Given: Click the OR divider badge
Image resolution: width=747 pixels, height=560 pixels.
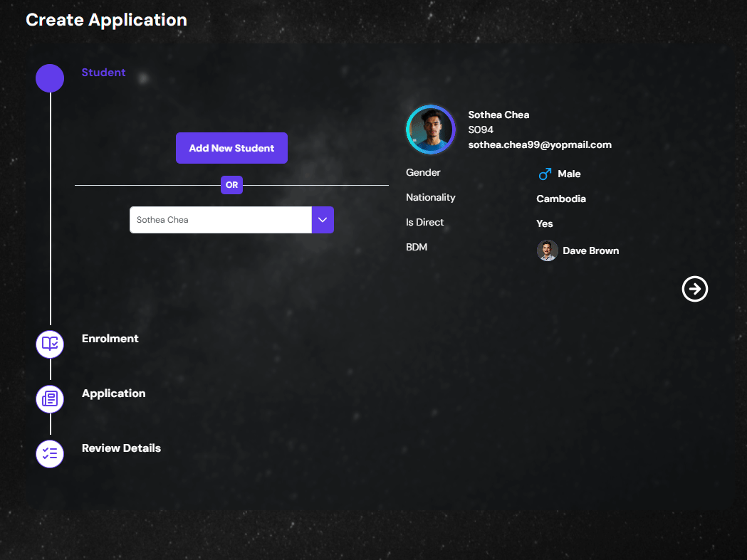Looking at the screenshot, I should point(231,185).
